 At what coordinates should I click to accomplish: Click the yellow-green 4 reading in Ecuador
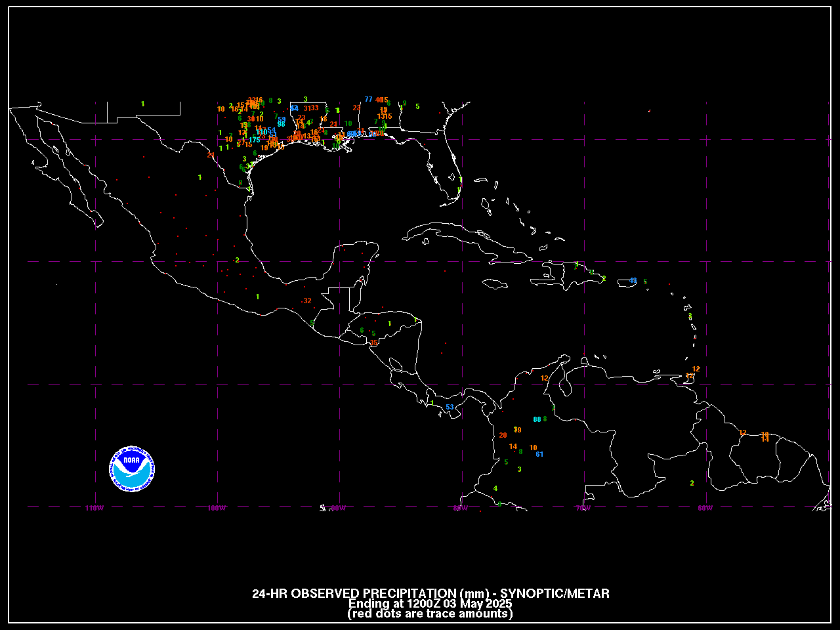pos(495,488)
